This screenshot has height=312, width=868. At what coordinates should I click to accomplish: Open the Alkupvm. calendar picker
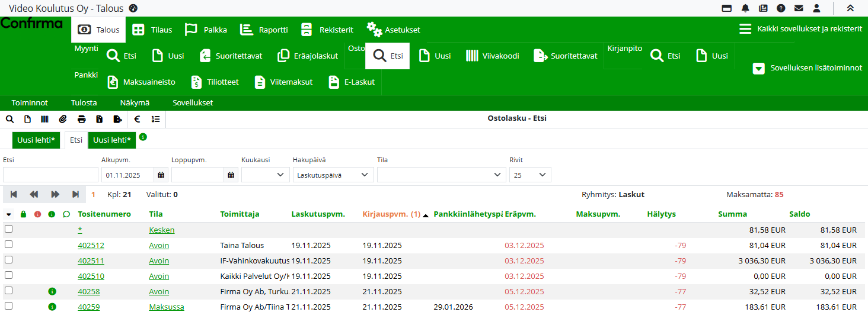tap(161, 175)
